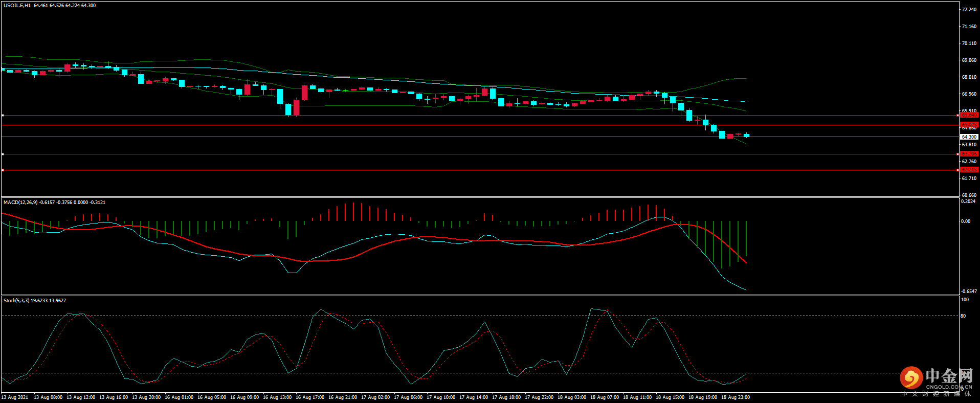980x403 pixels.
Task: Click the 18 Aug 23:00 time label
Action: 735,397
